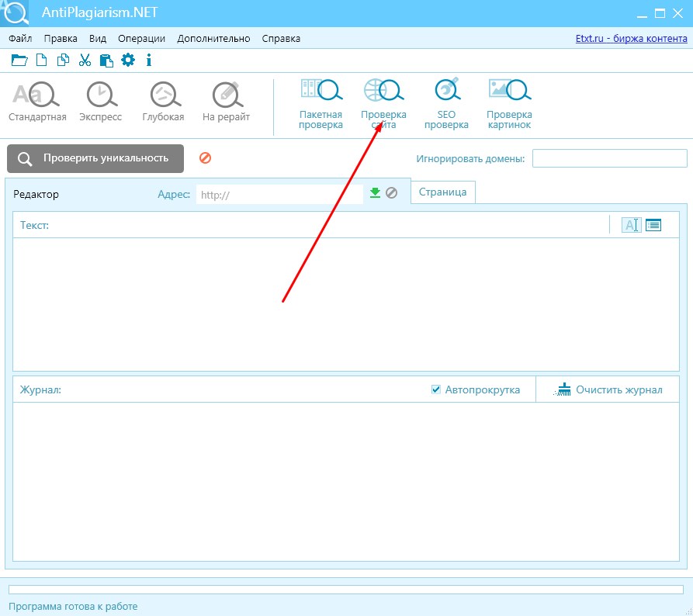Screen dimensions: 693x616
Task: Toggle the Автопрокрутка checkbox
Action: pyautogui.click(x=436, y=389)
